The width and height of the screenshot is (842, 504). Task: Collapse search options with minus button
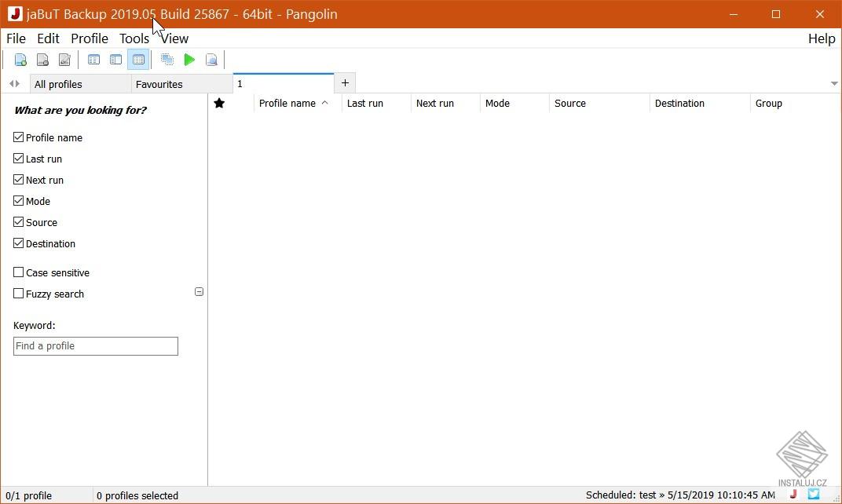(x=199, y=291)
